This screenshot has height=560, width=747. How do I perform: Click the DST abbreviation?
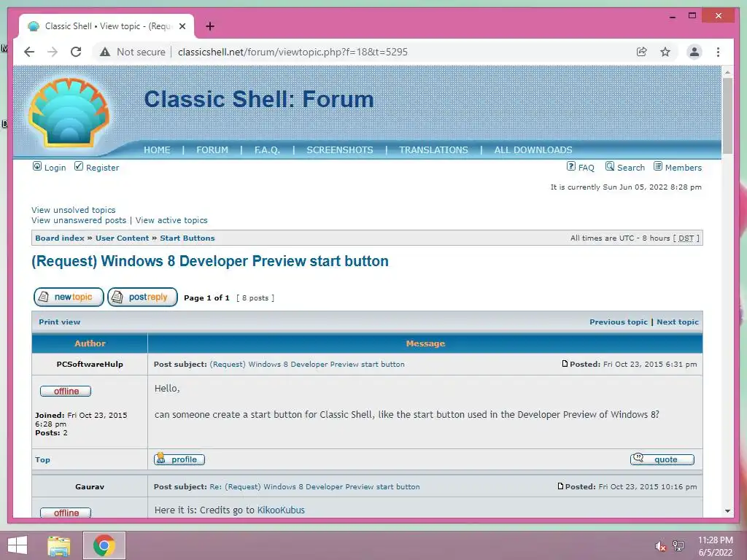pyautogui.click(x=686, y=238)
